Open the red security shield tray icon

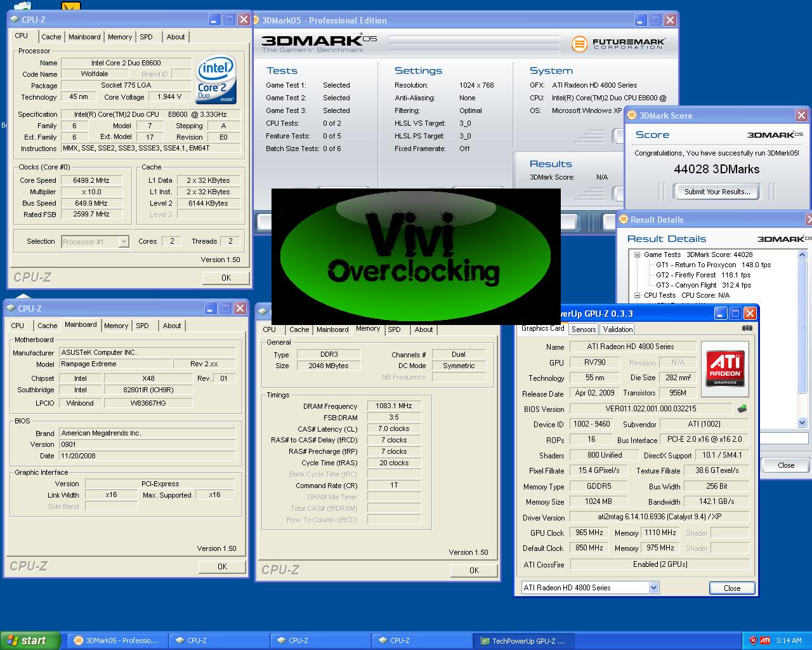point(753,640)
